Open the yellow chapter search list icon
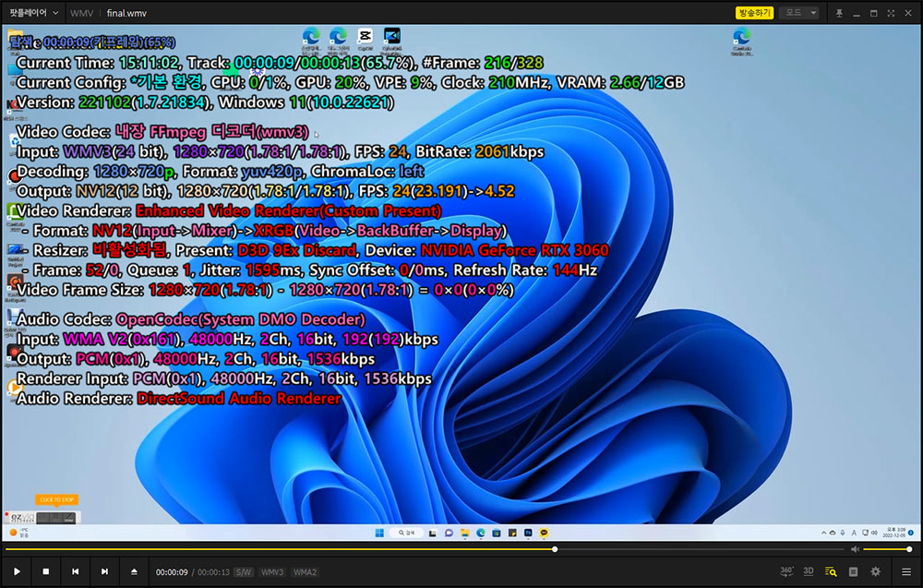Viewport: 923px width, 588px height. [831, 571]
